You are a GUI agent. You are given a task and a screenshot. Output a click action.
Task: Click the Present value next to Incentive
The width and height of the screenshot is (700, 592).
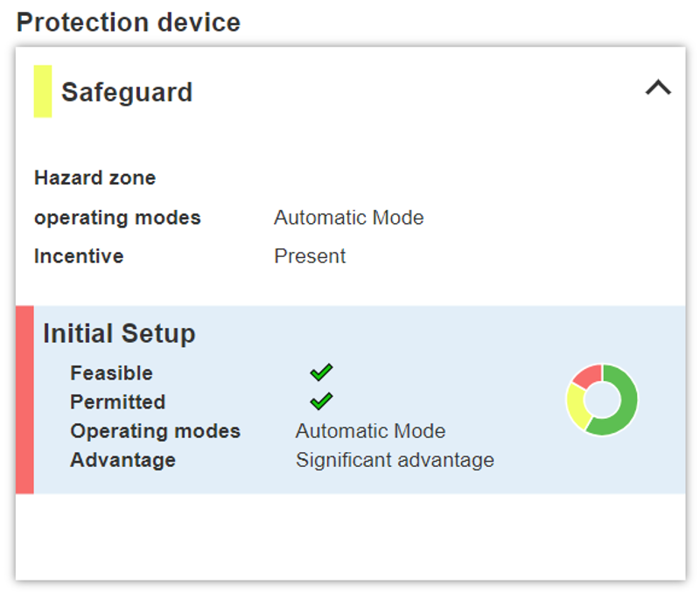[x=310, y=256]
